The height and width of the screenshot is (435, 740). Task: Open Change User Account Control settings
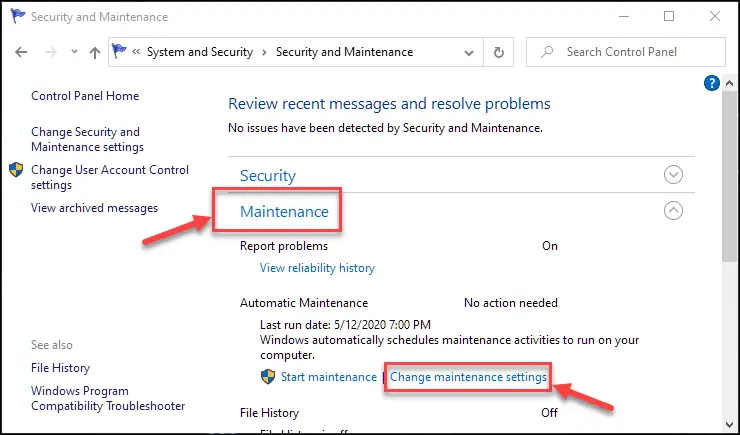(x=110, y=177)
